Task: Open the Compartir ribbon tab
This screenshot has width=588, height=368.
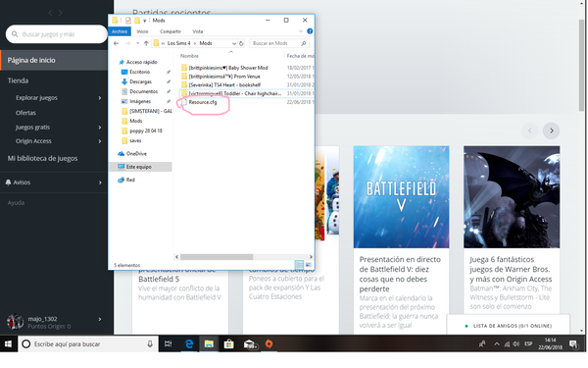Action: coord(171,31)
